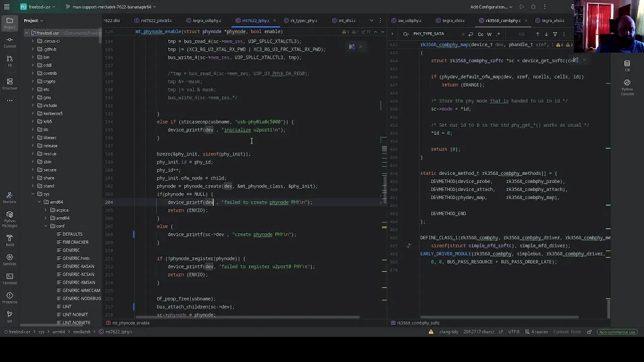This screenshot has height=362, width=644.
Task: Expand the .cirrus-ci folder
Action: tap(33, 41)
